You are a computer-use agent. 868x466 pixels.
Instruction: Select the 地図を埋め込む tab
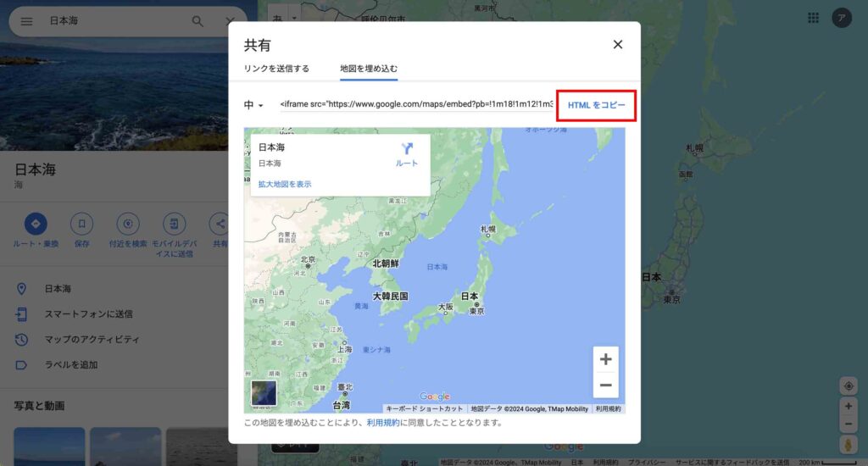click(x=369, y=69)
